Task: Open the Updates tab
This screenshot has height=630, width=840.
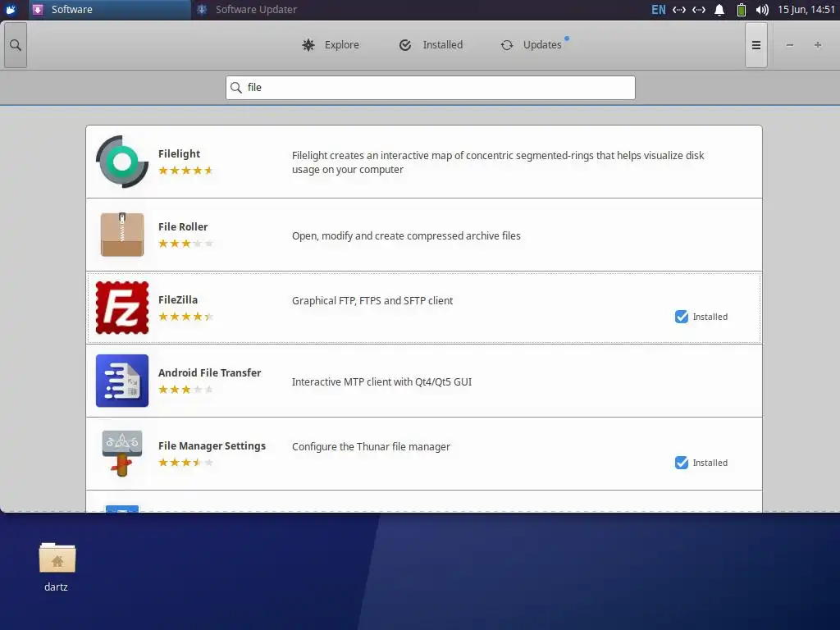Action: [x=533, y=45]
